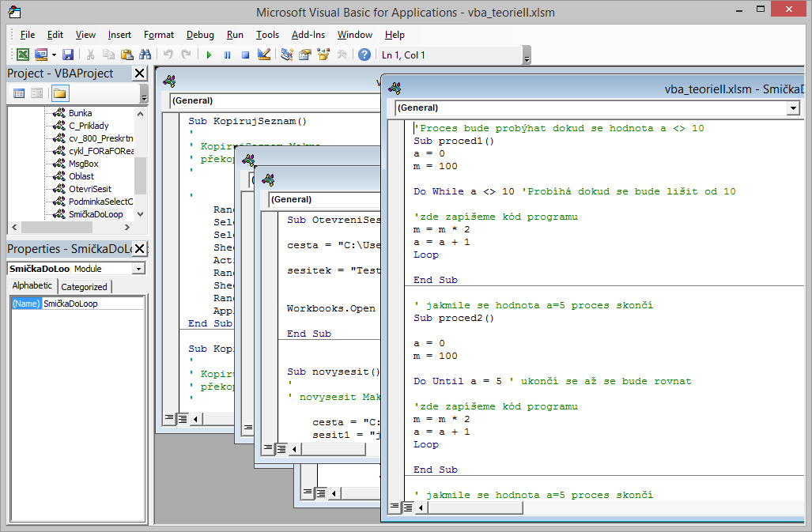This screenshot has height=532, width=812.
Task: Click the Copy toolbar icon
Action: pos(108,55)
